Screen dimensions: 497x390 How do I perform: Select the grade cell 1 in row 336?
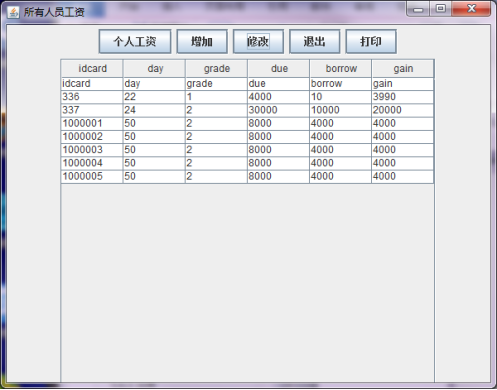click(216, 97)
